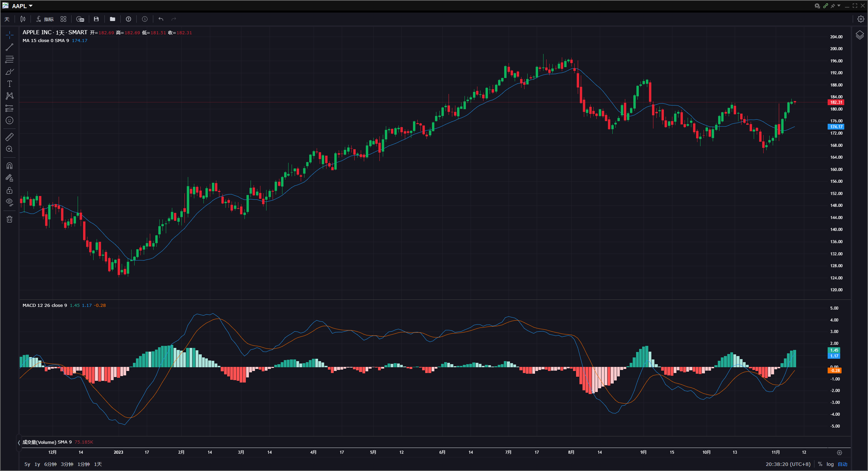The width and height of the screenshot is (868, 471).
Task: Select the ruler measurement tool
Action: 9,136
